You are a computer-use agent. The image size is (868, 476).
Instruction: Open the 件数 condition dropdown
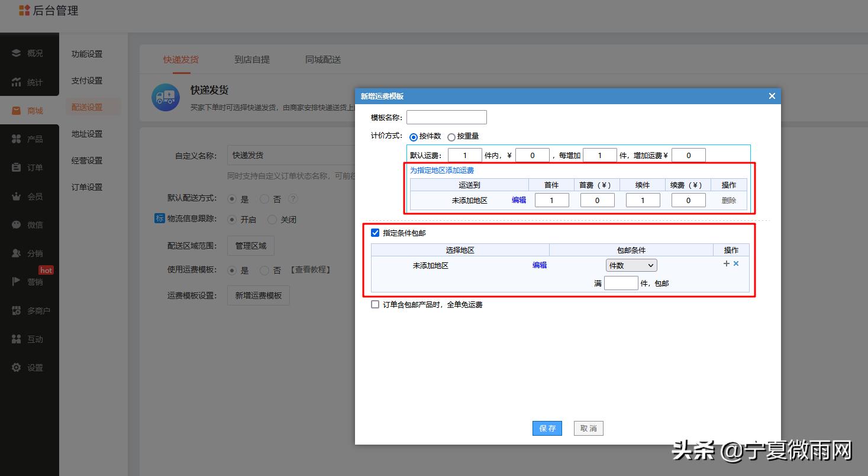(631, 265)
